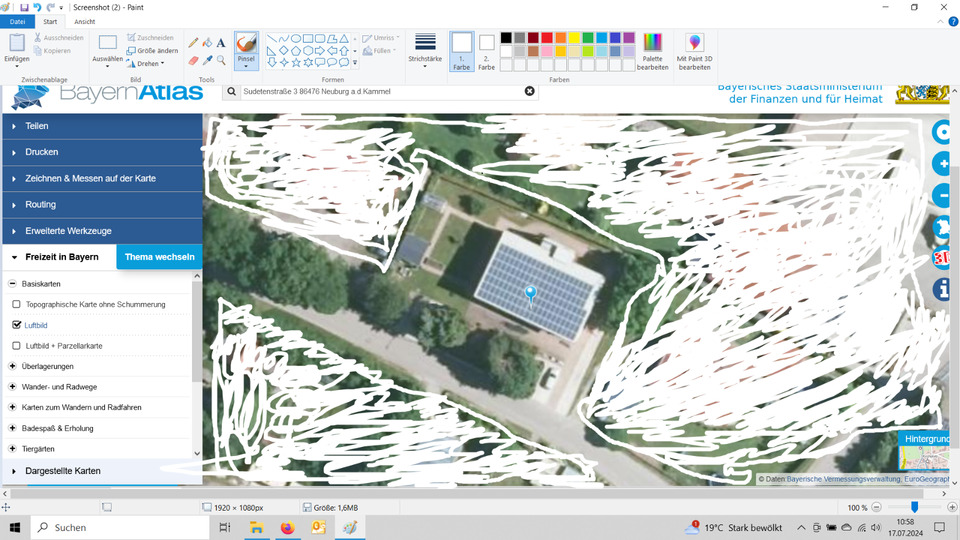Select the oval shape in Formen

tap(296, 39)
